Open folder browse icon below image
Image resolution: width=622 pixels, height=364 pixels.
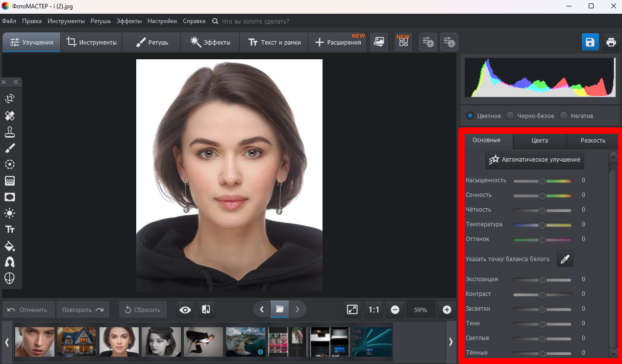click(279, 310)
